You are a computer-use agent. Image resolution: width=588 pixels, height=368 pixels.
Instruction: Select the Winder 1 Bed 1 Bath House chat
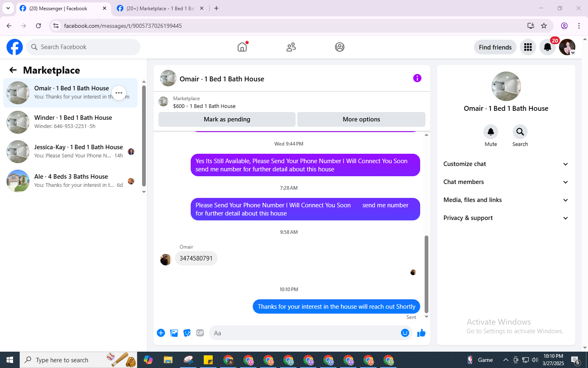coord(70,122)
